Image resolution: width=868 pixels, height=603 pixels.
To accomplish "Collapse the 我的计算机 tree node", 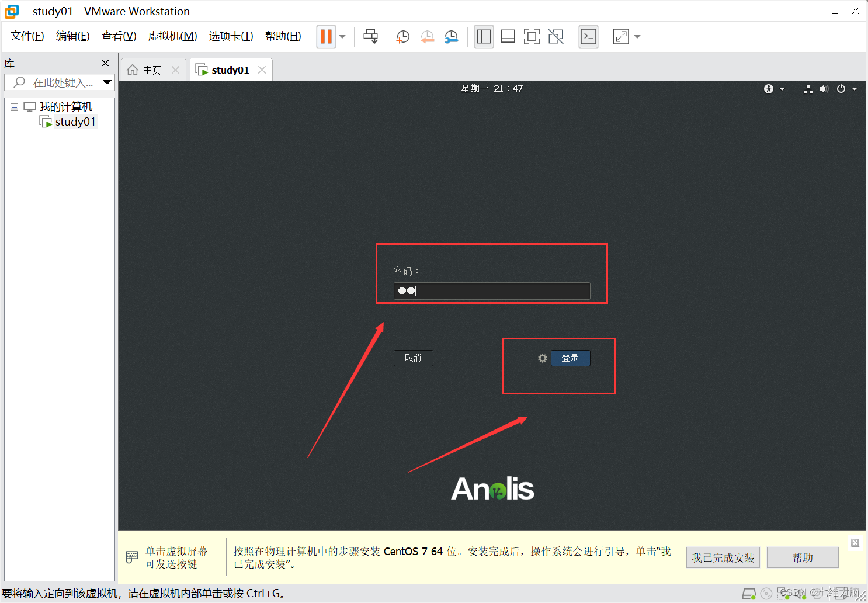I will 15,107.
